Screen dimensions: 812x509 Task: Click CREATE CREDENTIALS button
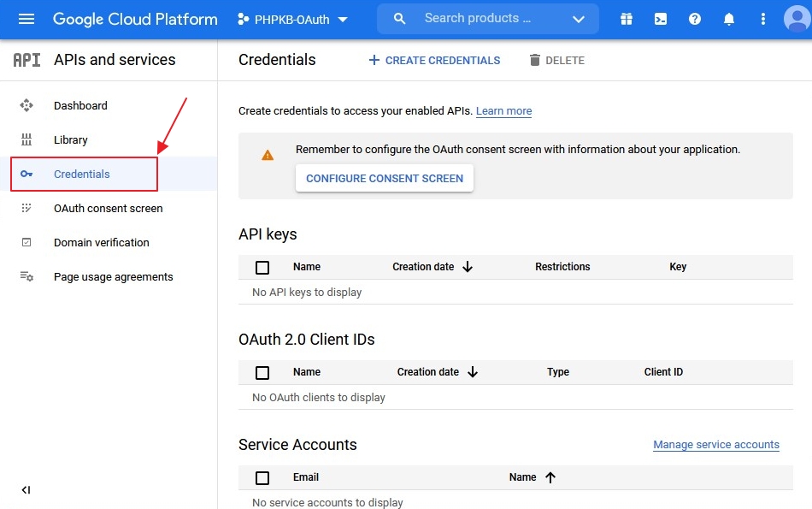(x=434, y=61)
